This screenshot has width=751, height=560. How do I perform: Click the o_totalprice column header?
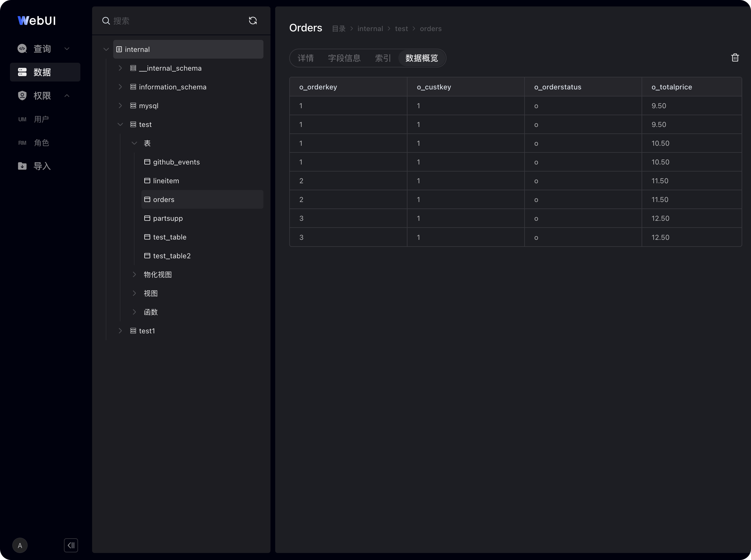click(x=692, y=87)
